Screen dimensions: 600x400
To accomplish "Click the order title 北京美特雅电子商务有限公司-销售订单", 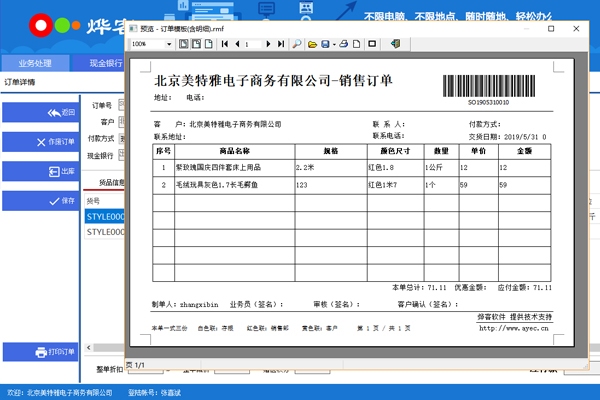I will click(x=273, y=81).
